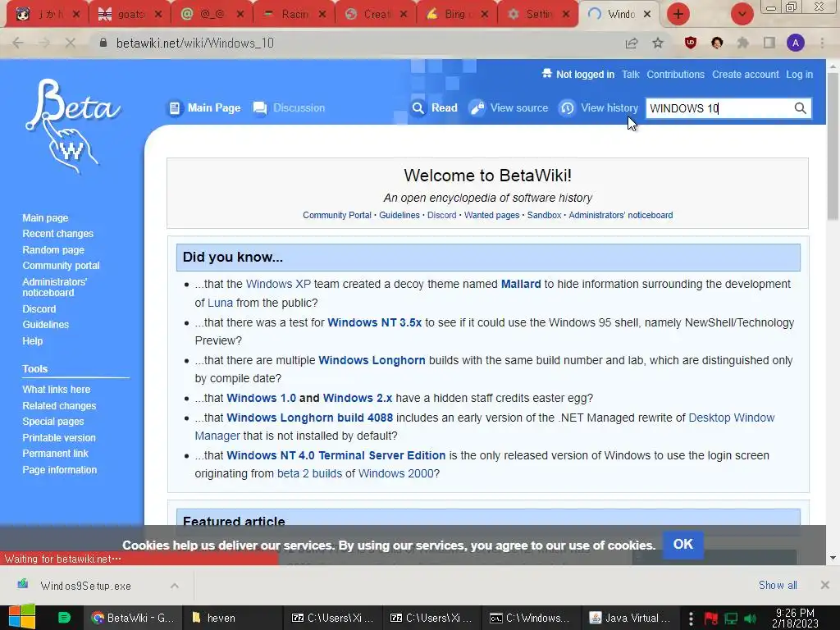This screenshot has height=630, width=840.
Task: Click View source
Action: coord(509,108)
